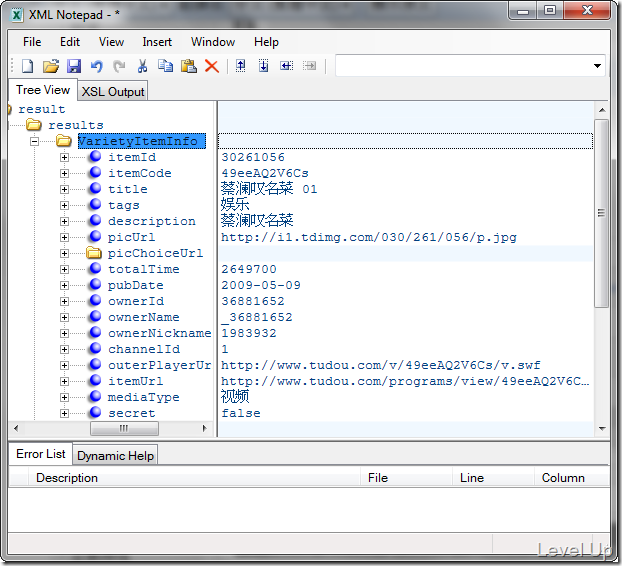Image resolution: width=622 pixels, height=566 pixels.
Task: Click the pubDate value 2009-05-09
Action: pos(261,285)
